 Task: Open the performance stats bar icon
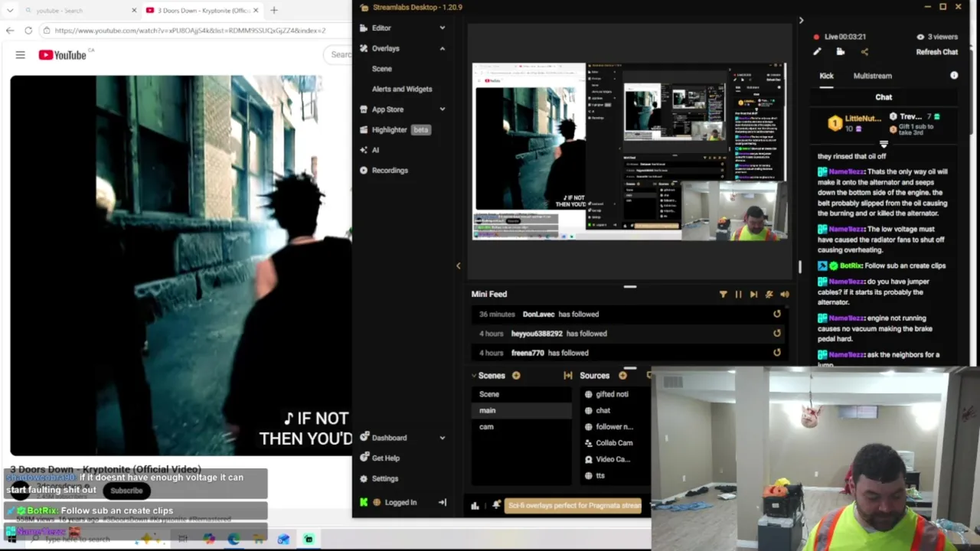tap(475, 505)
